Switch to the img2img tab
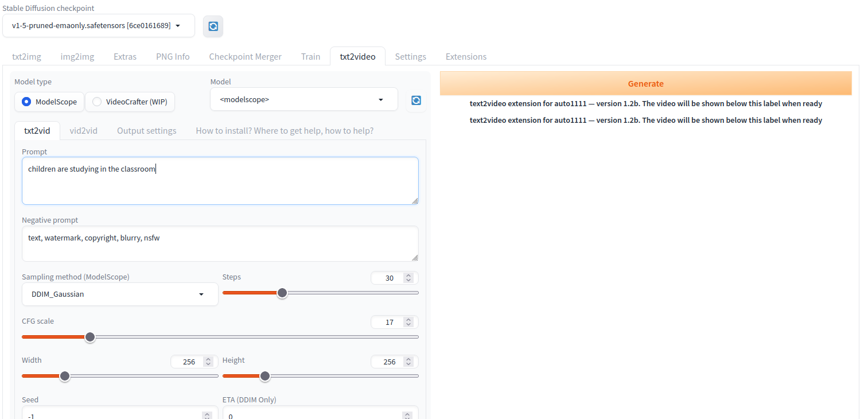 (77, 56)
